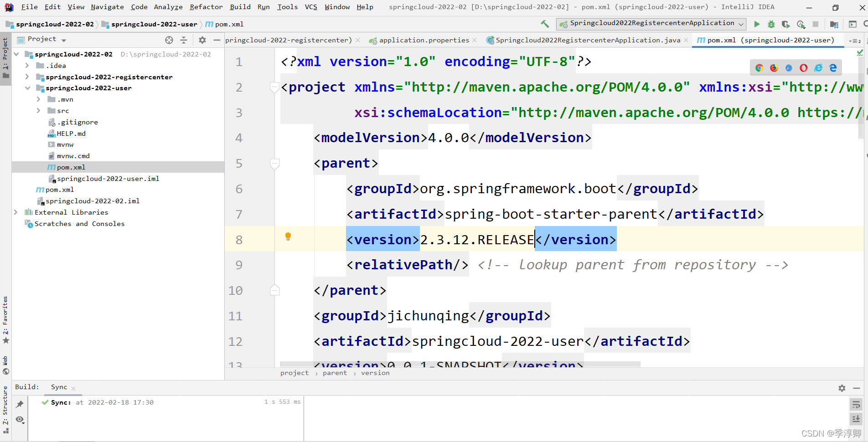Expand the .mvn folder
This screenshot has width=868, height=442.
(38, 99)
